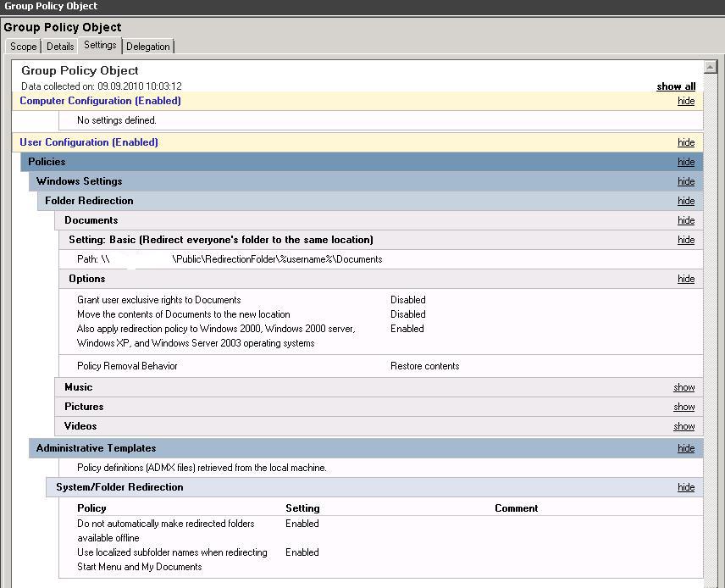Click the scrollbar up arrow
Image resolution: width=725 pixels, height=588 pixels.
coord(711,67)
